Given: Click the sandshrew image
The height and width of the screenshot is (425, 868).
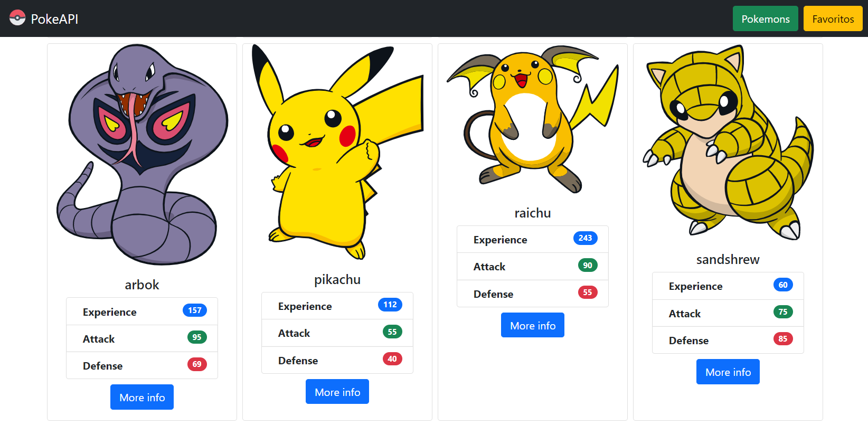Looking at the screenshot, I should (728, 143).
